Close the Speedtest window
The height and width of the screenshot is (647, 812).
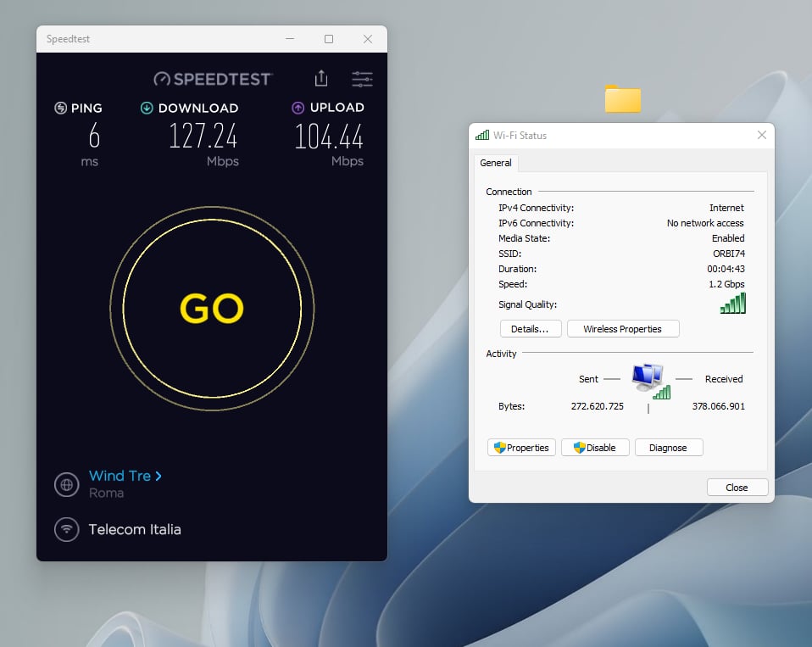click(x=368, y=39)
